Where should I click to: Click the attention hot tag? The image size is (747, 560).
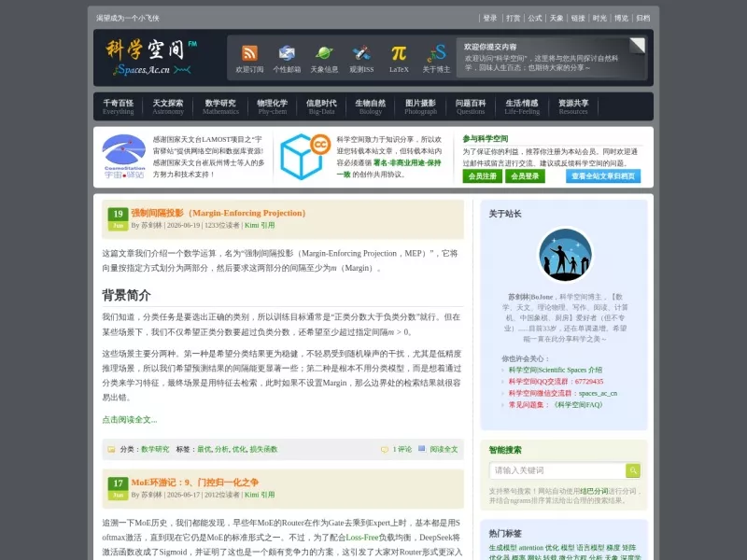click(530, 548)
